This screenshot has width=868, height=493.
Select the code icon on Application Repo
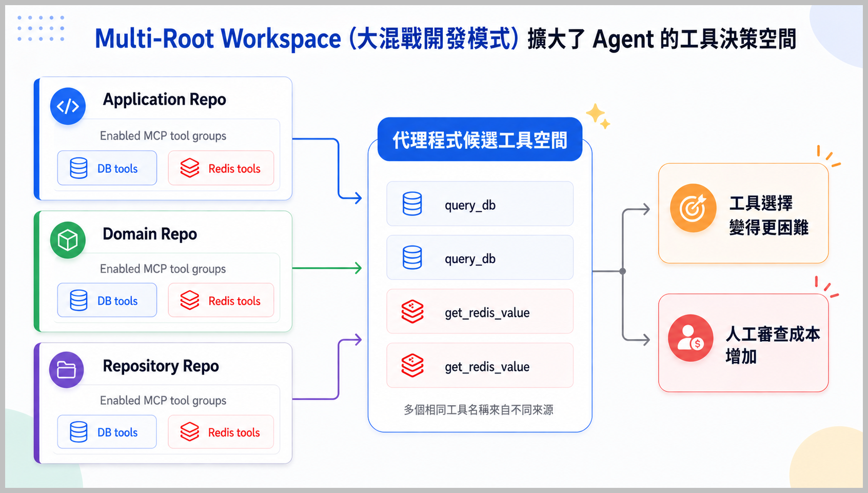click(67, 106)
